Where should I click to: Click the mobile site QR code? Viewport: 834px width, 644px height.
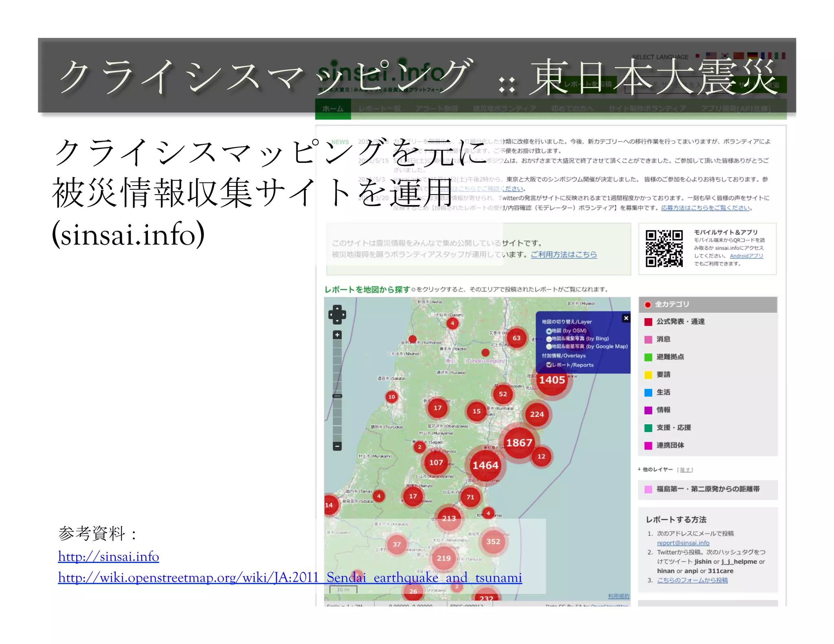[x=664, y=248]
